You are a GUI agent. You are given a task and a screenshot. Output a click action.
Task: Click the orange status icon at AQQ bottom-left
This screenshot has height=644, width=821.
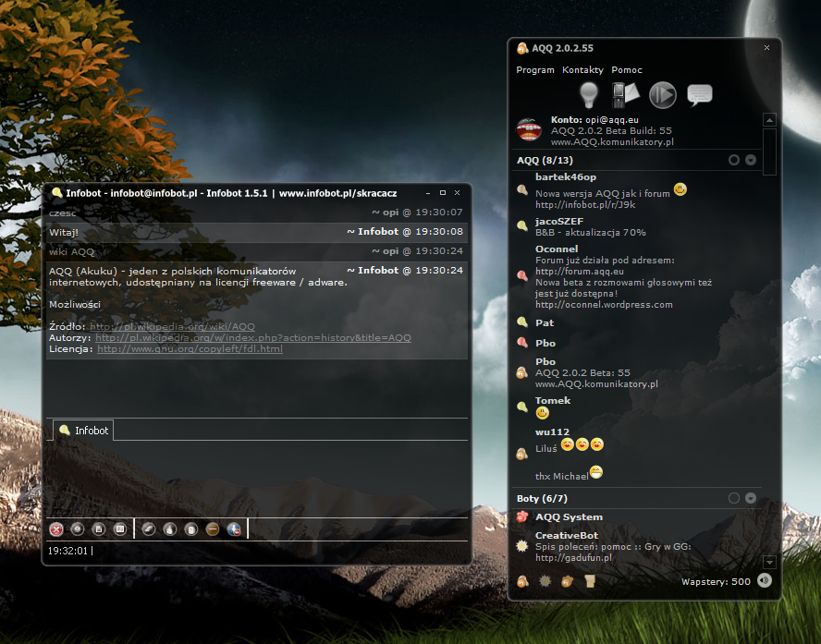522,581
